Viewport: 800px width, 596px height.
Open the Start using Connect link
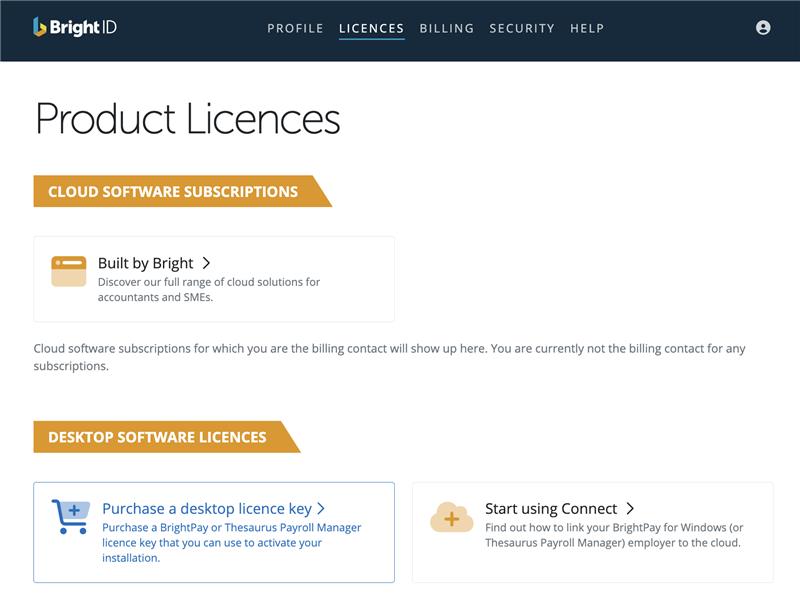[x=551, y=509]
